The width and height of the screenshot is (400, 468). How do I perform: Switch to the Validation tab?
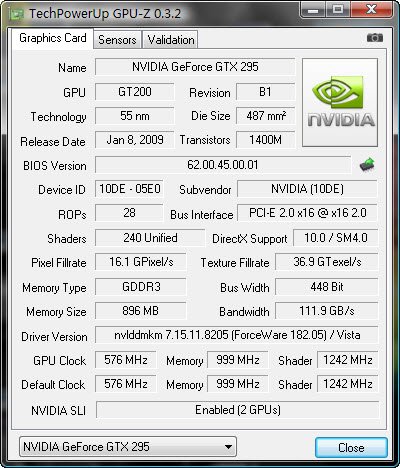pos(171,40)
